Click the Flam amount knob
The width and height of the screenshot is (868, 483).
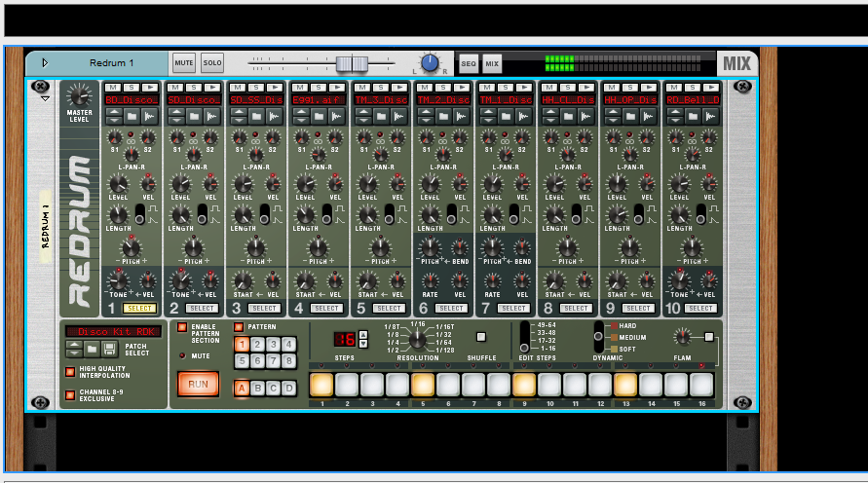click(682, 336)
